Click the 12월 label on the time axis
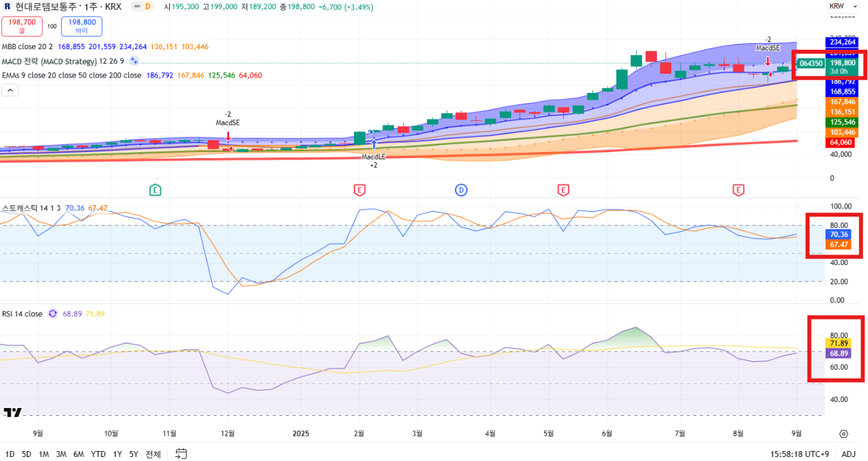 click(x=228, y=433)
